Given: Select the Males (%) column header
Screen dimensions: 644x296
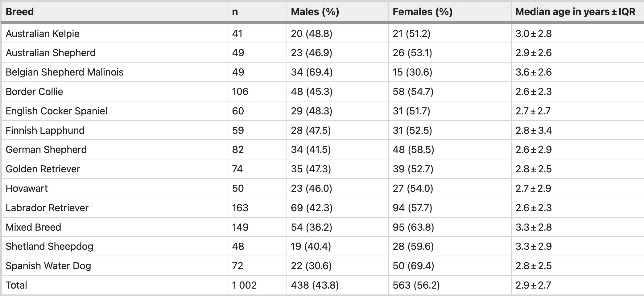Looking at the screenshot, I should click(x=315, y=12).
